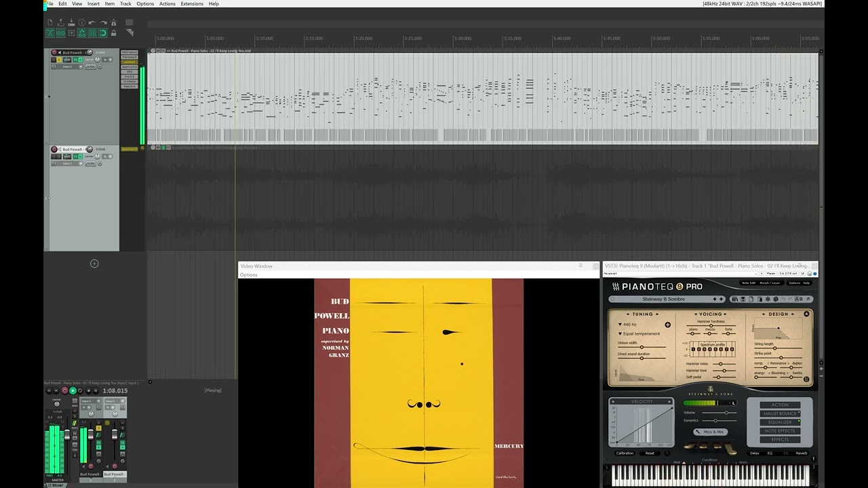Toggle snap magnet toolbar button
Image resolution: width=868 pixels, height=488 pixels.
103,33
